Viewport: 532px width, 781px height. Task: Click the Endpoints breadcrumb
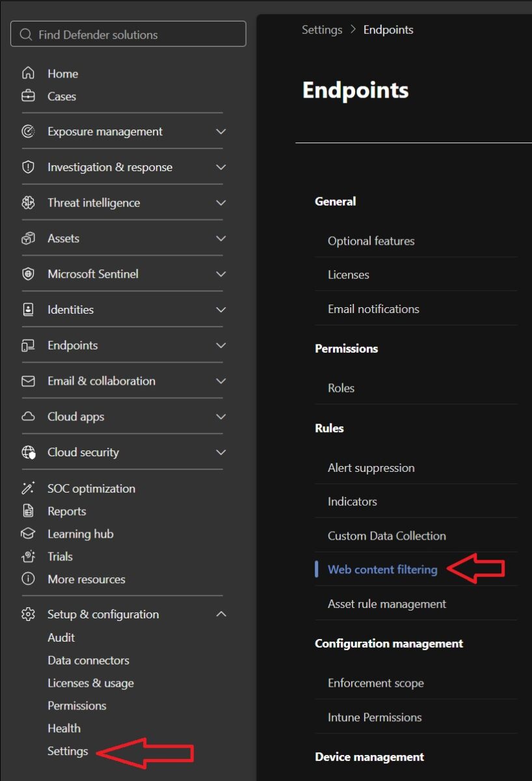pos(388,30)
